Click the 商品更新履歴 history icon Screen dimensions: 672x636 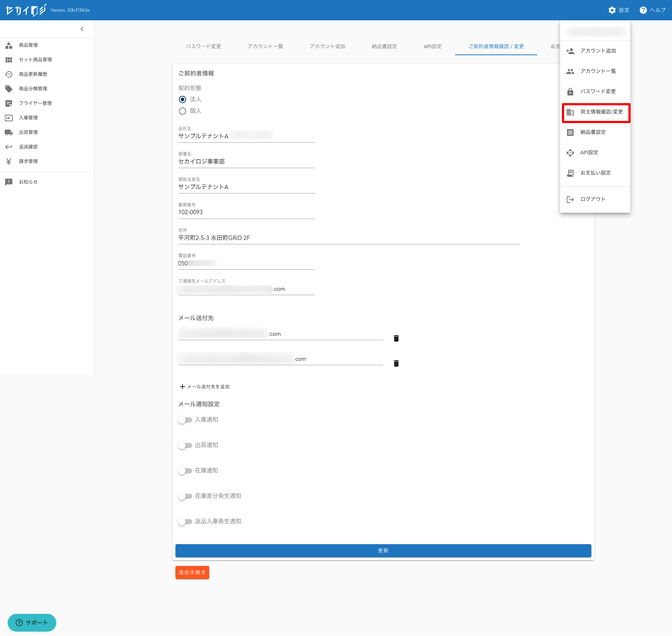(9, 74)
